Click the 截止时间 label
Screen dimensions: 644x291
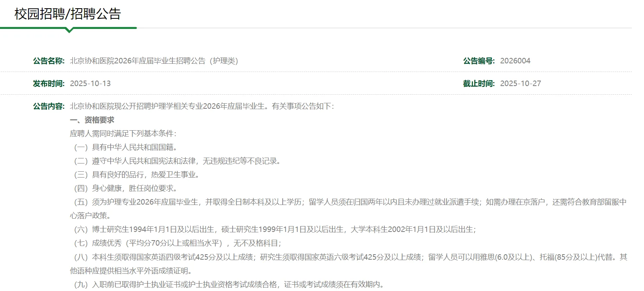click(479, 84)
